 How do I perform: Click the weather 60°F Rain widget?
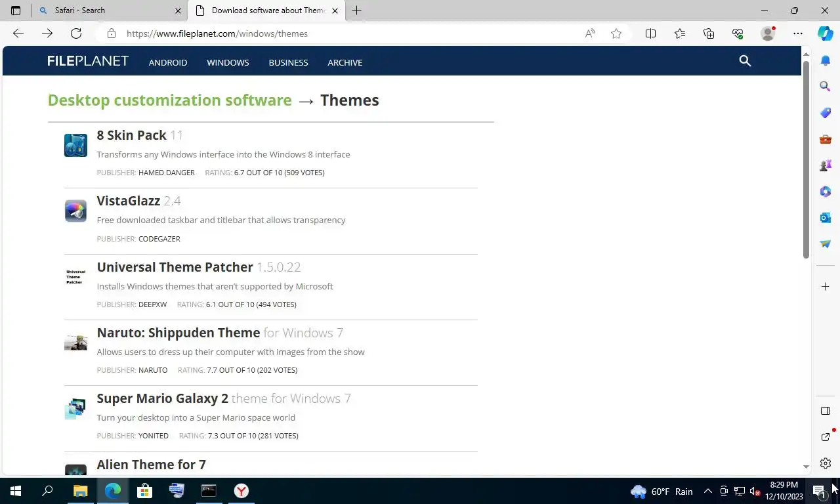tap(661, 491)
